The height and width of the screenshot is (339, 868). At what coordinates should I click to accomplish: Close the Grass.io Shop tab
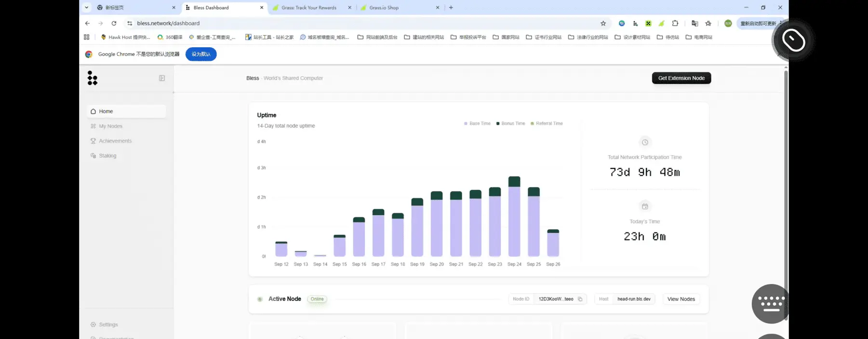(438, 8)
